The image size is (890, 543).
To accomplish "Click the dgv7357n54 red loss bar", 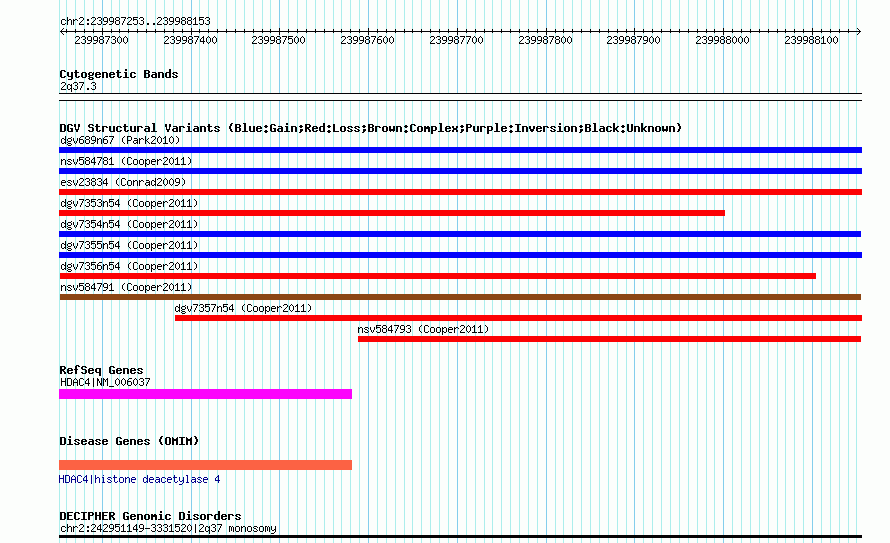I will click(x=518, y=318).
